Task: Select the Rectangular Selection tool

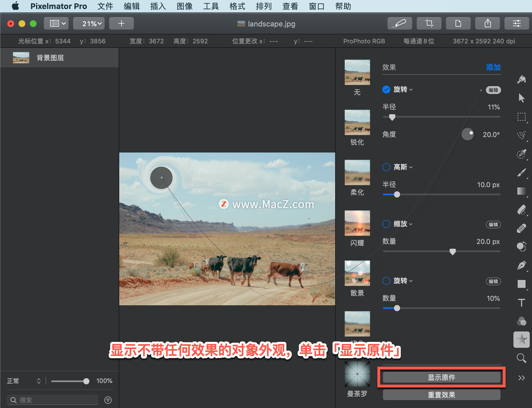Action: (x=521, y=117)
